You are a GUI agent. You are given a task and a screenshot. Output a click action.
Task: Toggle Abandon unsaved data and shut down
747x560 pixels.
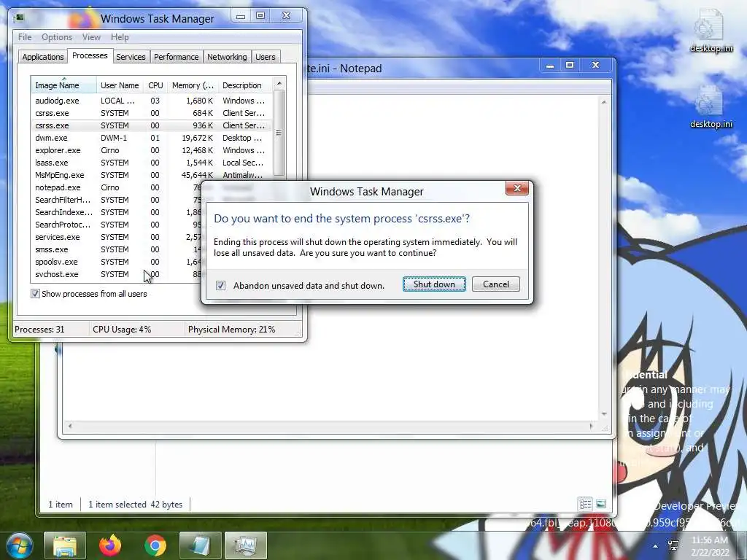220,285
